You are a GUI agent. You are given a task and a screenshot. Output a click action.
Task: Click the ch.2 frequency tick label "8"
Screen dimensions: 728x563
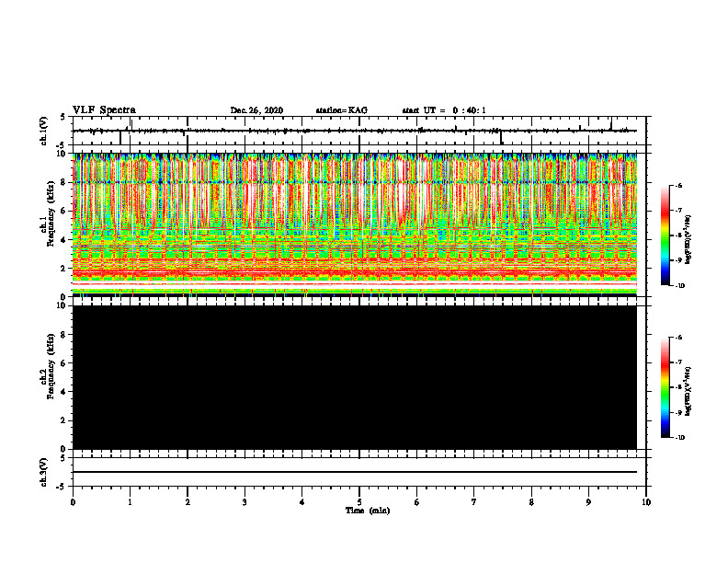[64, 335]
